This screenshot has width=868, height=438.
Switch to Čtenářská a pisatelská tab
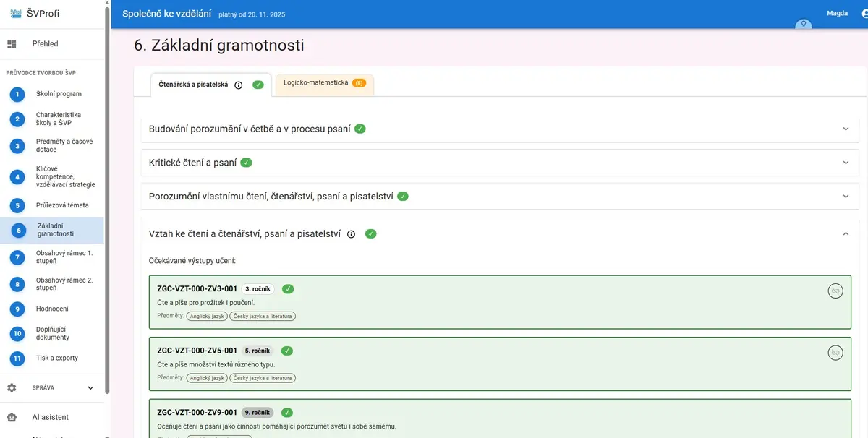tap(210, 85)
